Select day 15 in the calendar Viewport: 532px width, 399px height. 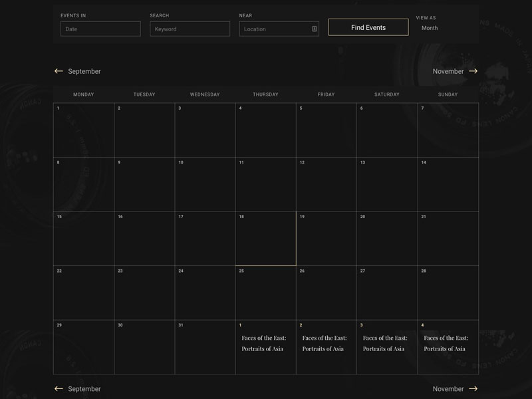(84, 239)
